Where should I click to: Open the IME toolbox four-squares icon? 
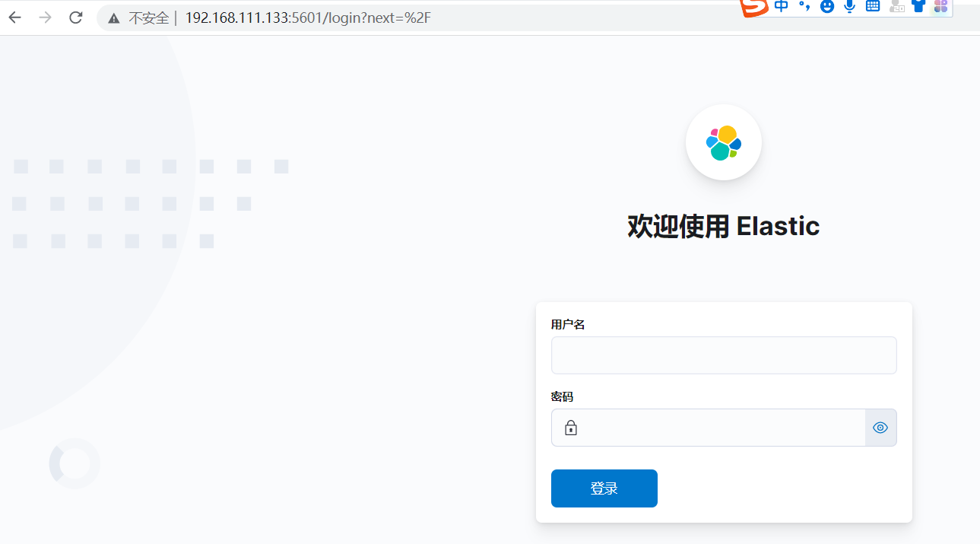[940, 7]
